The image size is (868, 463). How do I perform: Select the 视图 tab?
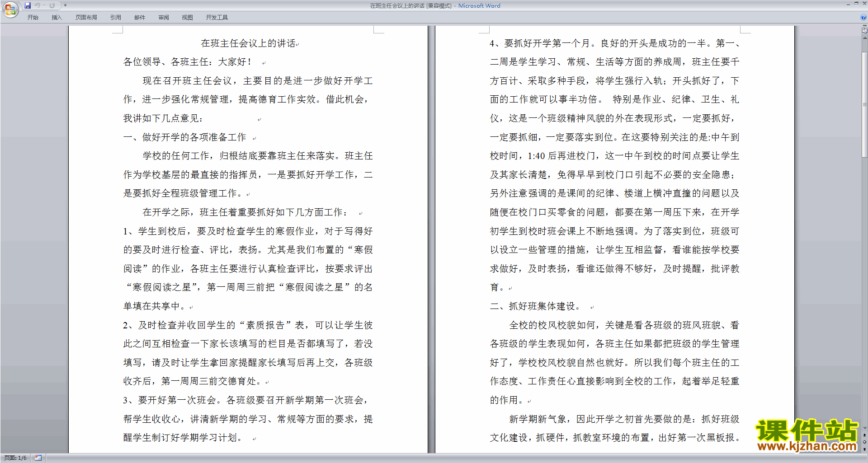pyautogui.click(x=187, y=18)
